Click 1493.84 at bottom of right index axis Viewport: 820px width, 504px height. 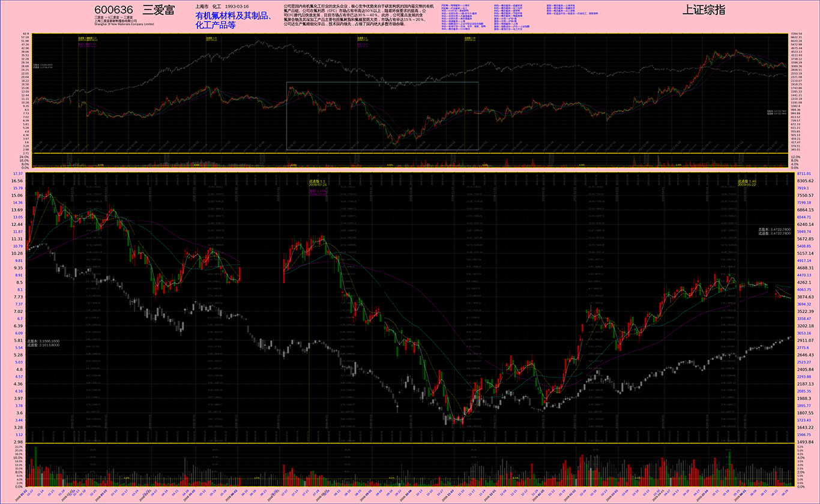pyautogui.click(x=806, y=442)
